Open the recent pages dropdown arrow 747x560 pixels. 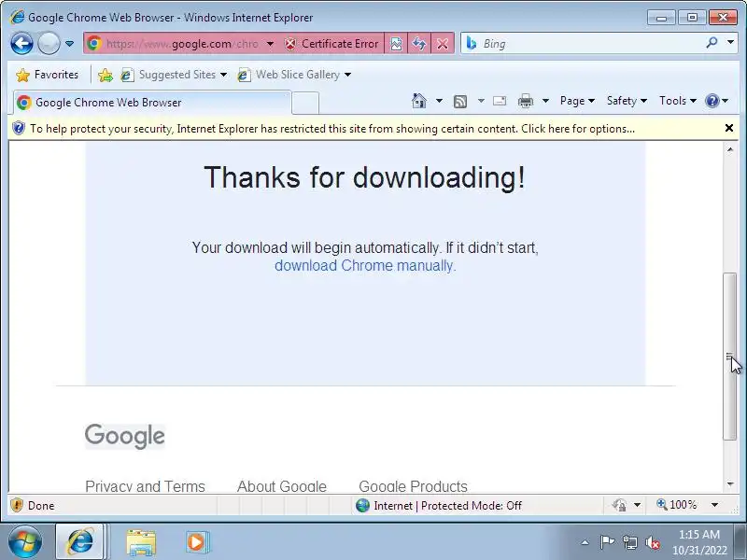coord(69,44)
